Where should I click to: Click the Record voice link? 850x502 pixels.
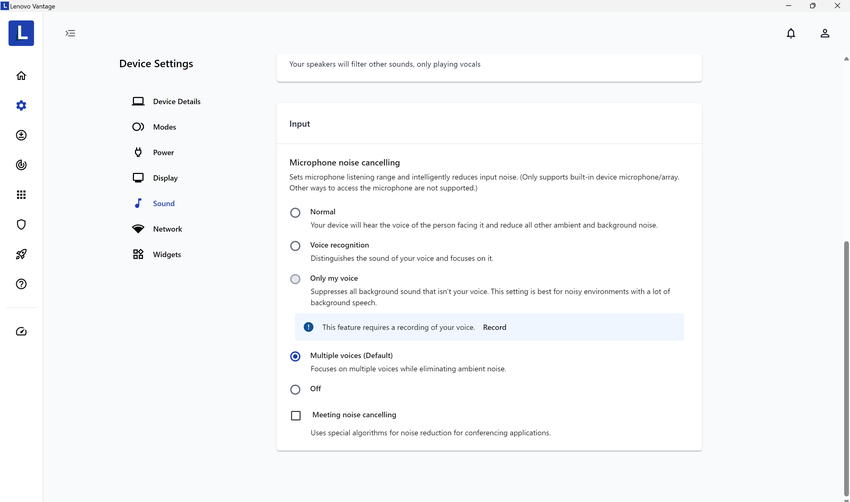tap(494, 327)
